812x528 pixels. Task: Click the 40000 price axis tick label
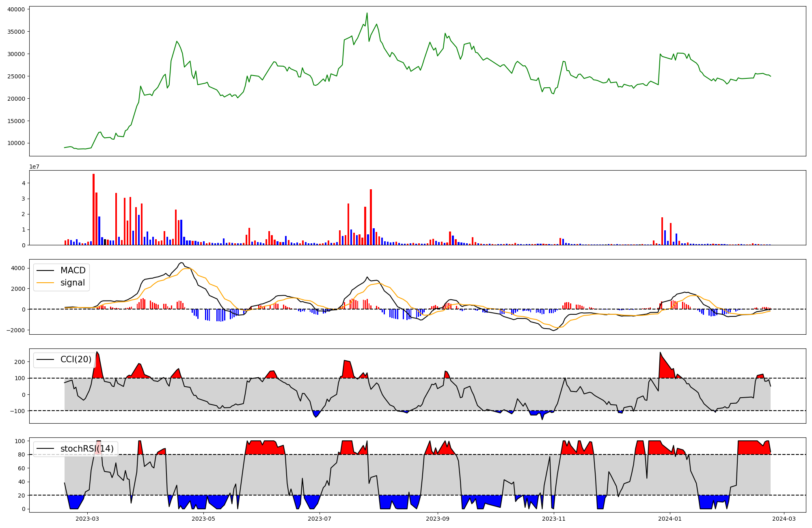click(x=16, y=9)
